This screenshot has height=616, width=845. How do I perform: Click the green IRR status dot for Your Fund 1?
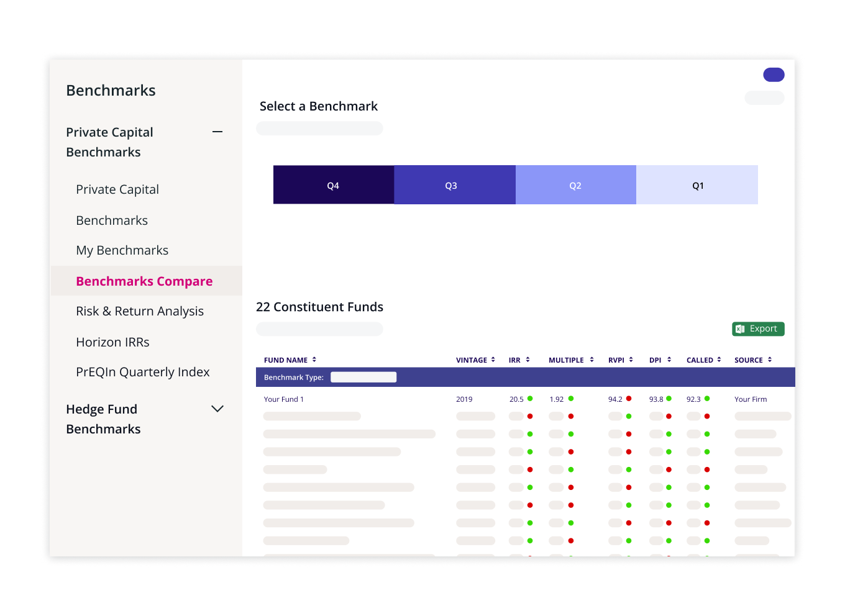pos(529,399)
